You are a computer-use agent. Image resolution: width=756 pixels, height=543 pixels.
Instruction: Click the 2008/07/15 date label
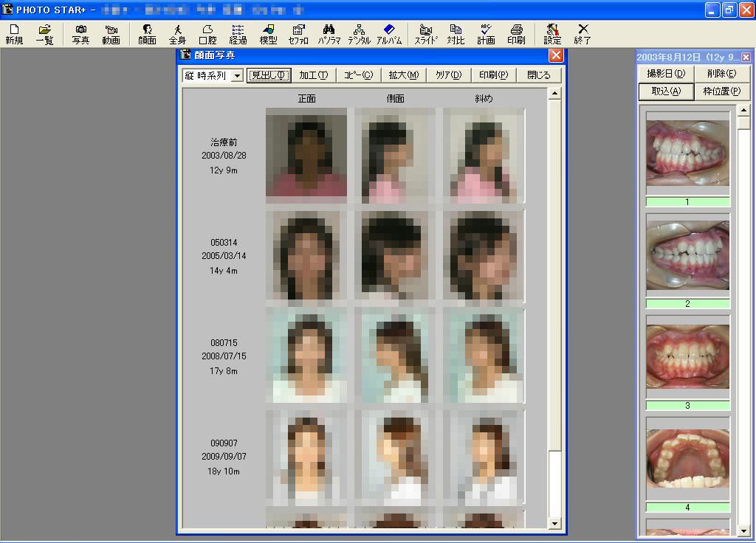(224, 356)
